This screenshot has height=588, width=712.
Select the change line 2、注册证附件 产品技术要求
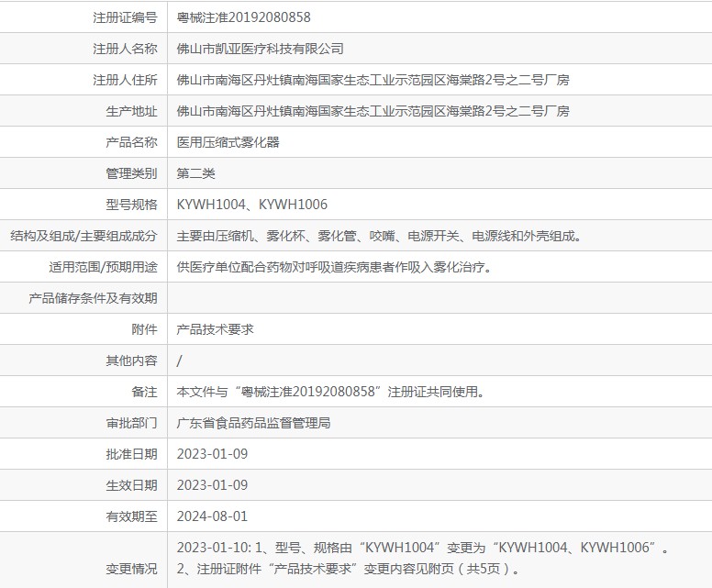point(348,569)
